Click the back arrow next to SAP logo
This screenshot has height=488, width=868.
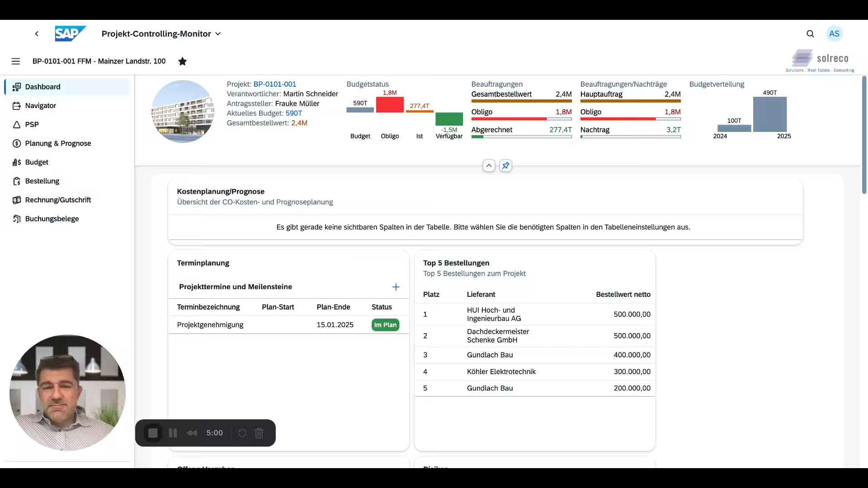pos(37,34)
